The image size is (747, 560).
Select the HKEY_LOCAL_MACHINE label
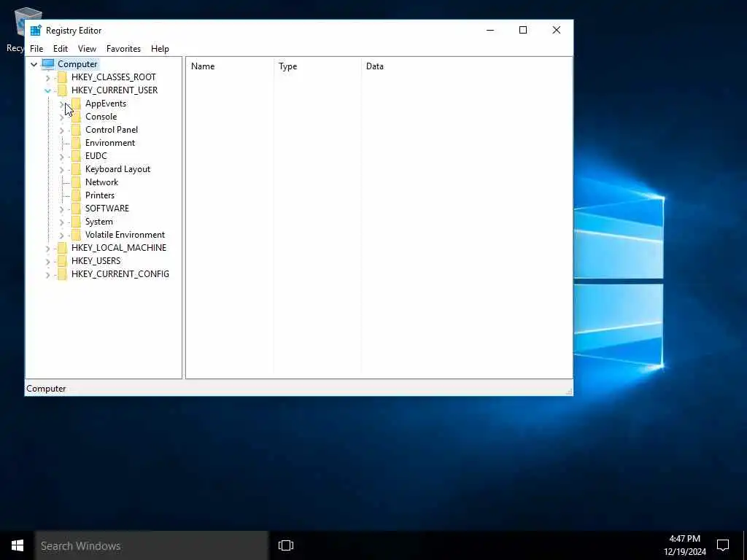pyautogui.click(x=119, y=248)
